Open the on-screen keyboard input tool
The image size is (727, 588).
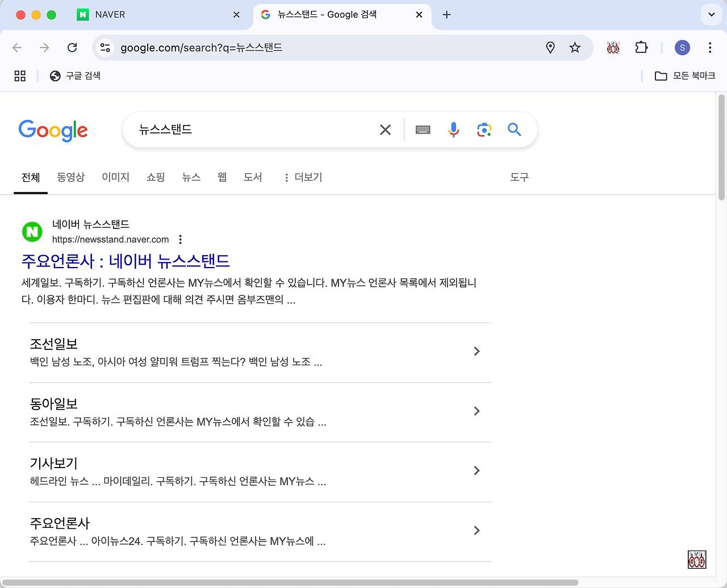point(423,130)
